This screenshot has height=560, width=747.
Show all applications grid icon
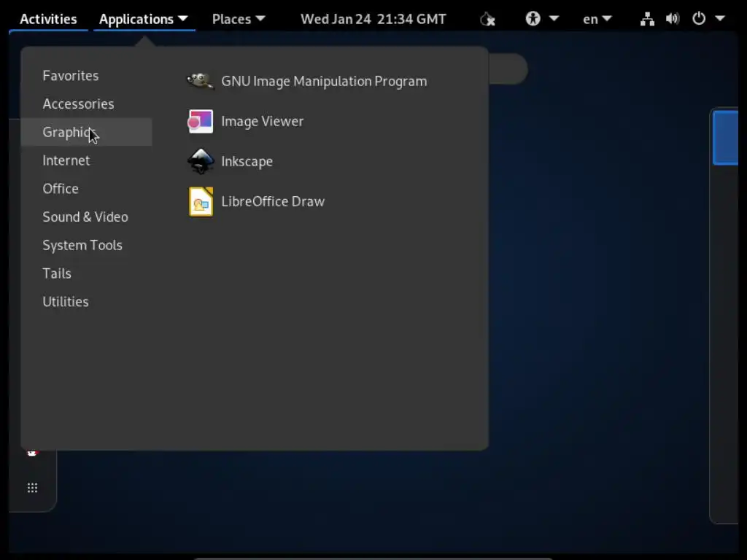(x=32, y=488)
